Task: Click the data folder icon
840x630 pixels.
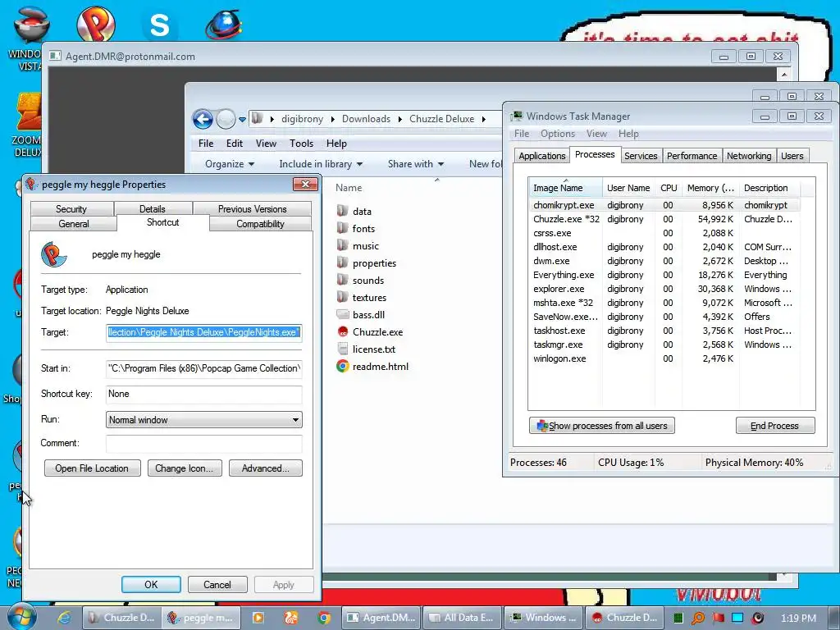Action: click(343, 211)
